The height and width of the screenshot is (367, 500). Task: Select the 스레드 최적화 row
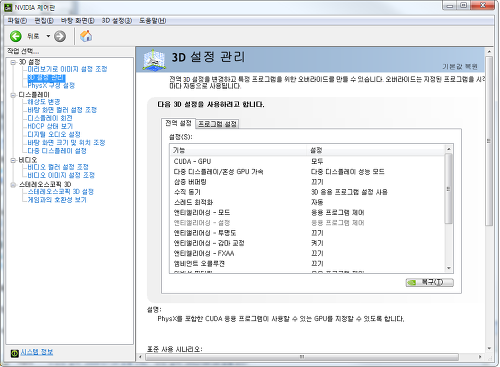307,202
